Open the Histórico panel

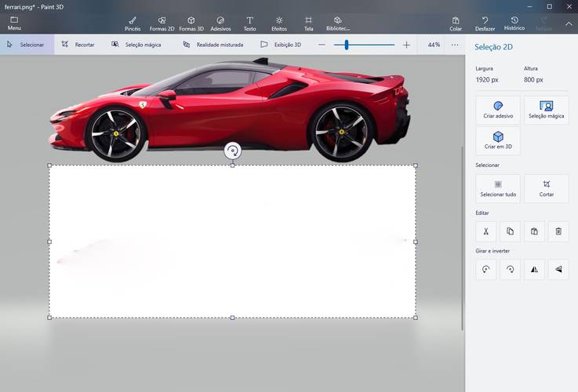click(514, 24)
